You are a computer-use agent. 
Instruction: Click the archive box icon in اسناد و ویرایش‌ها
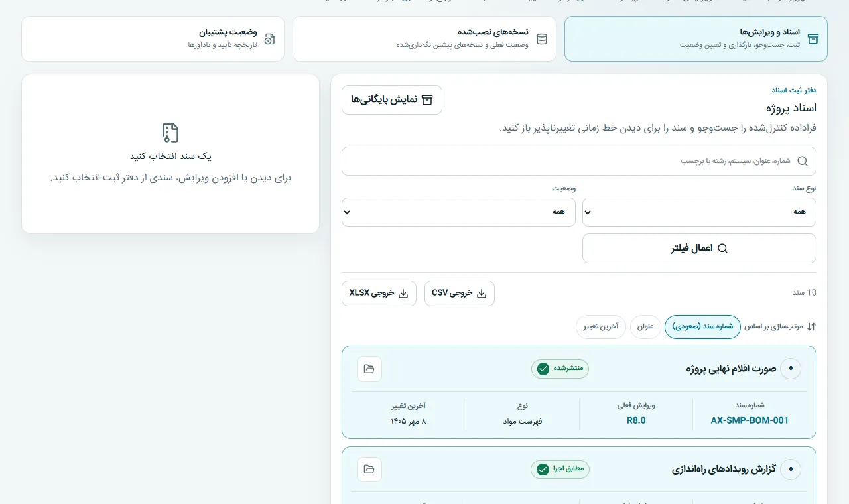813,39
